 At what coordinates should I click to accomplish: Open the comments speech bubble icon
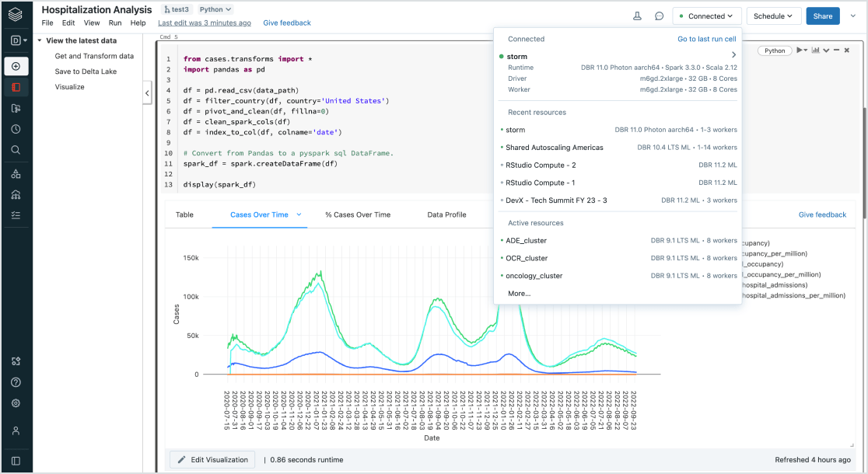coord(659,16)
